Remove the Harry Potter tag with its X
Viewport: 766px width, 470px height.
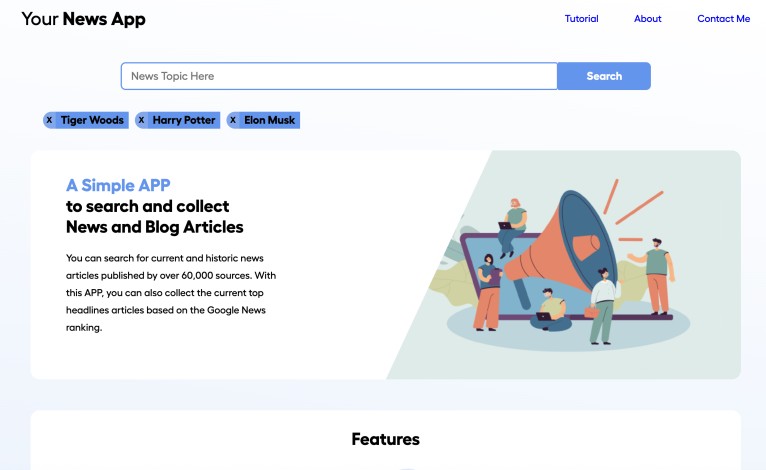point(141,120)
